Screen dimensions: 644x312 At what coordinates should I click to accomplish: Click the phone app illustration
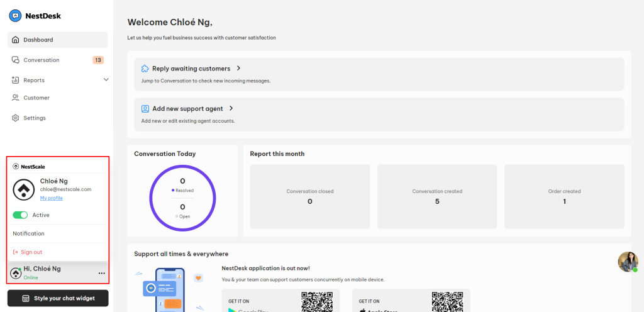click(170, 290)
